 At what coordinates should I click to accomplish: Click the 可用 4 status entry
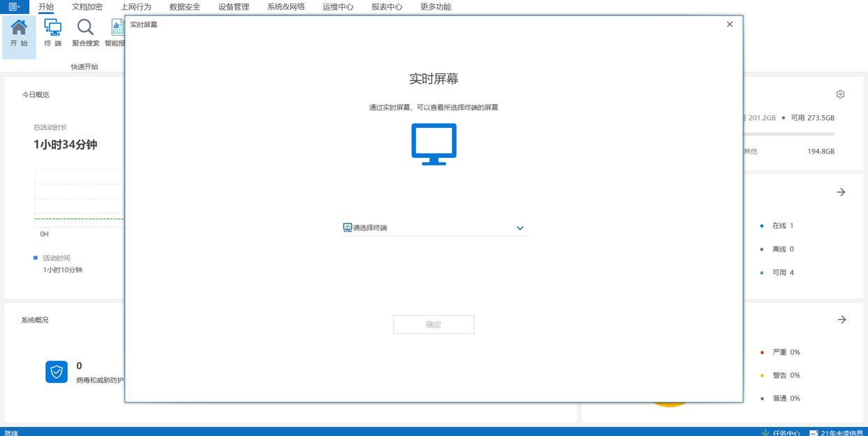click(x=777, y=272)
